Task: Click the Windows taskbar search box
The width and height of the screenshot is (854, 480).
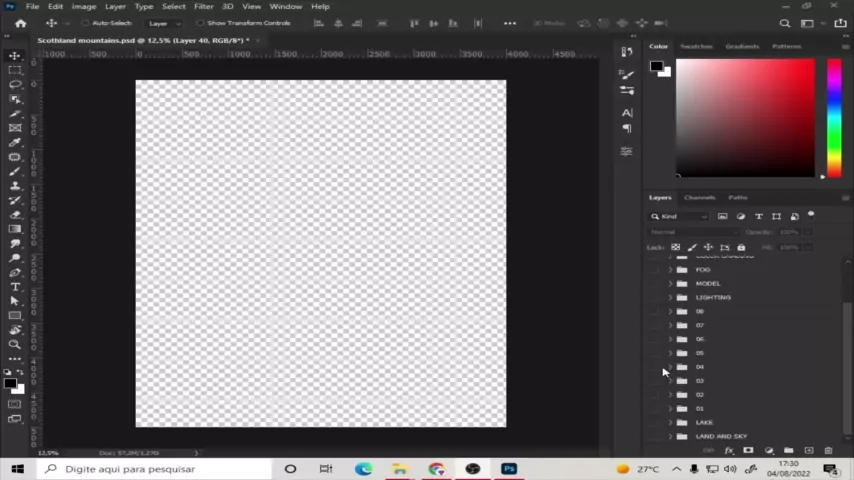Action: tap(154, 469)
